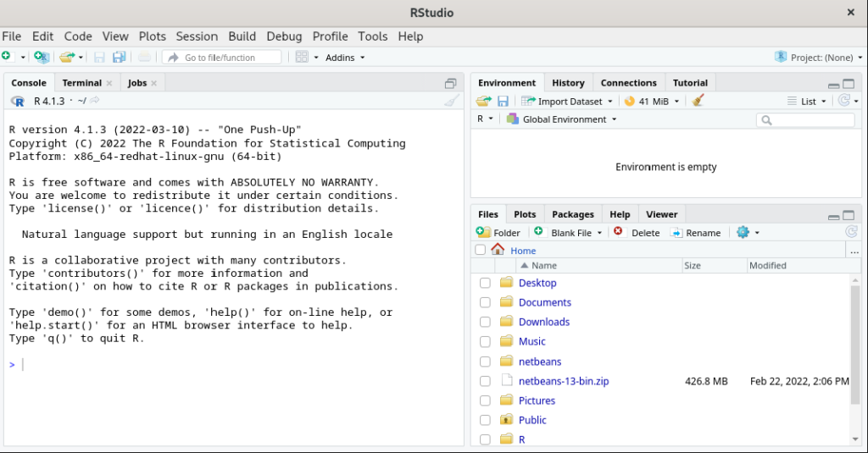The width and height of the screenshot is (868, 453).
Task: Open the Downloads folder link
Action: click(543, 322)
